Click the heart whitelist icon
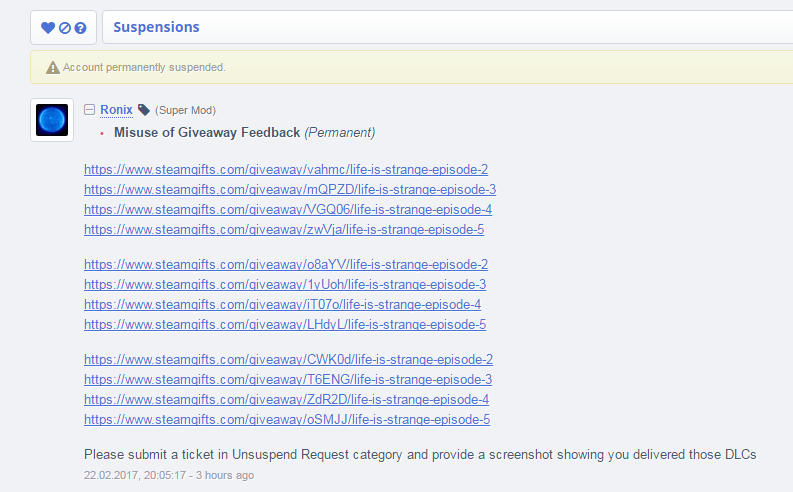Viewport: 793px width, 492px height. pos(48,28)
